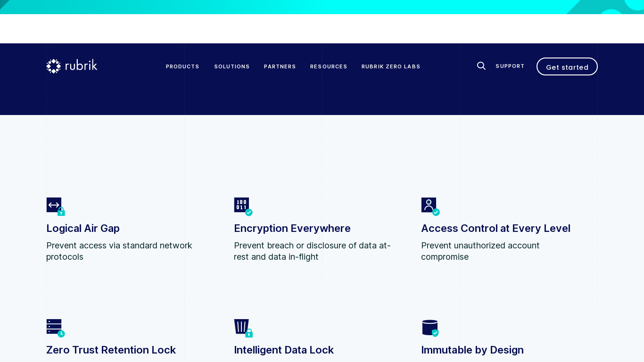Open the Support link
644x362 pixels.
510,66
